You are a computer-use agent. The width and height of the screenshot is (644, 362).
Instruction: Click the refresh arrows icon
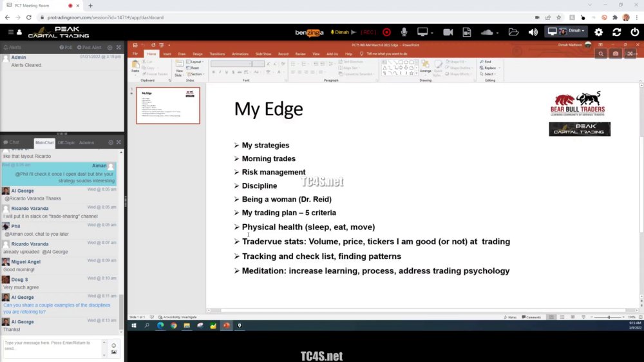tap(617, 32)
